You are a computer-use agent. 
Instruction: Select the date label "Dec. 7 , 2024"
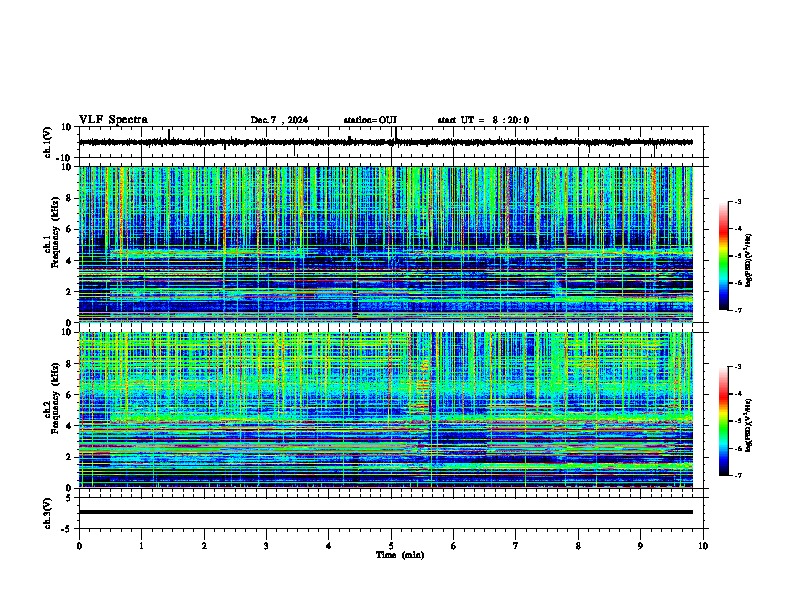tap(279, 120)
